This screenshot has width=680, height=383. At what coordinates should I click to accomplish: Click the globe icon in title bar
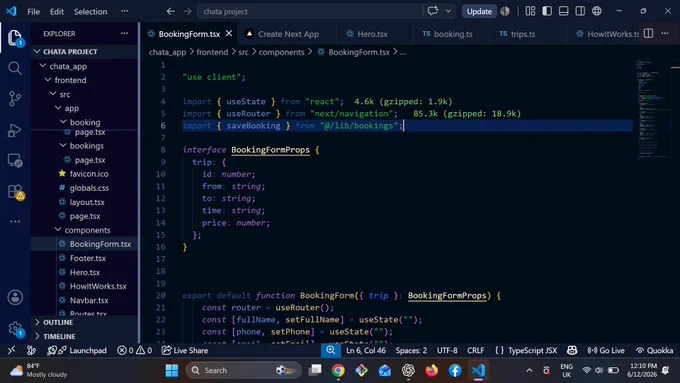597,11
